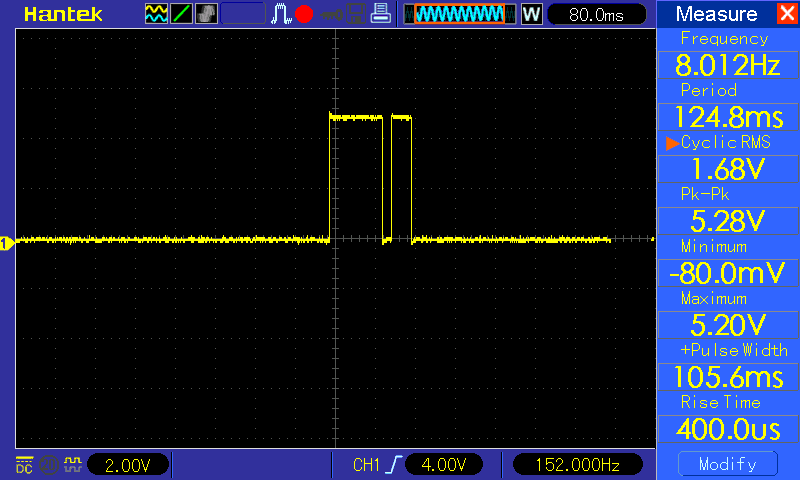Screen dimensions: 800x480
Task: Select the 4.00V trigger level readout
Action: pos(444,465)
